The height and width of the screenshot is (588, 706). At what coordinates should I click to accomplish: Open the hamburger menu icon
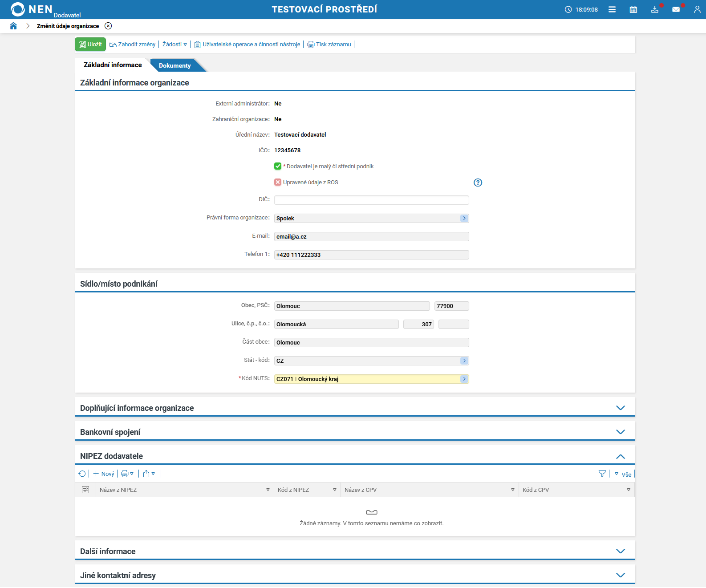point(612,9)
